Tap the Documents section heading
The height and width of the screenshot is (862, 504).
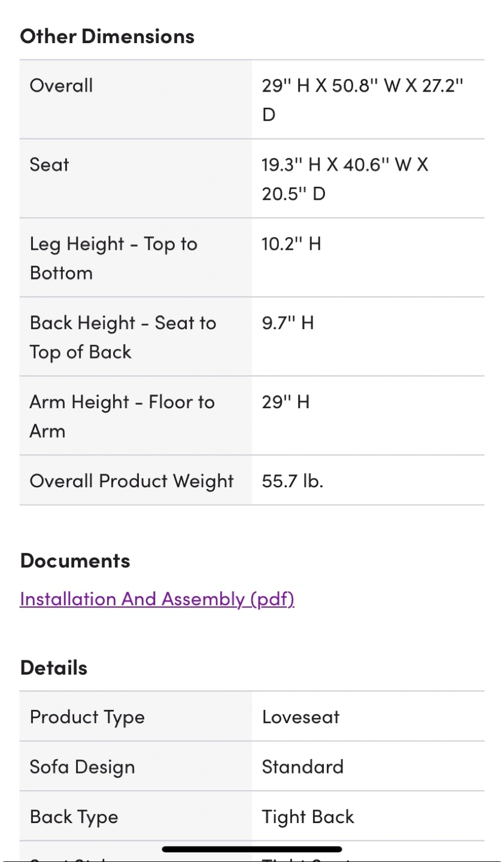click(75, 561)
